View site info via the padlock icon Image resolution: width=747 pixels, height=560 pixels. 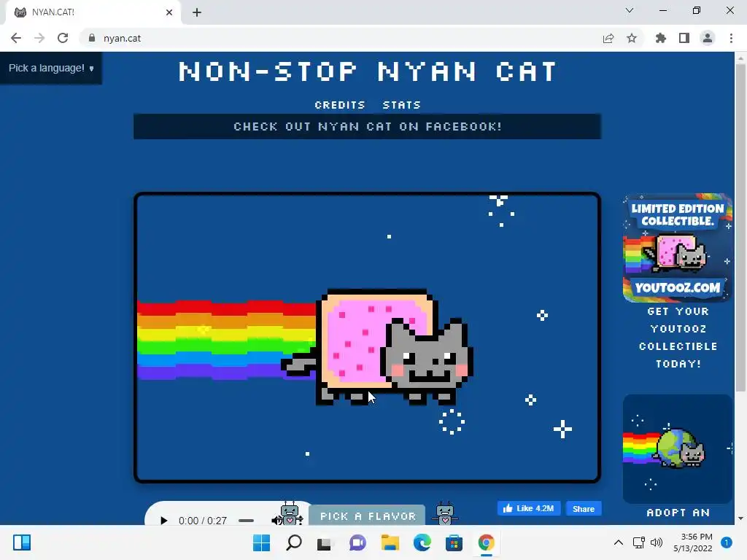[92, 38]
